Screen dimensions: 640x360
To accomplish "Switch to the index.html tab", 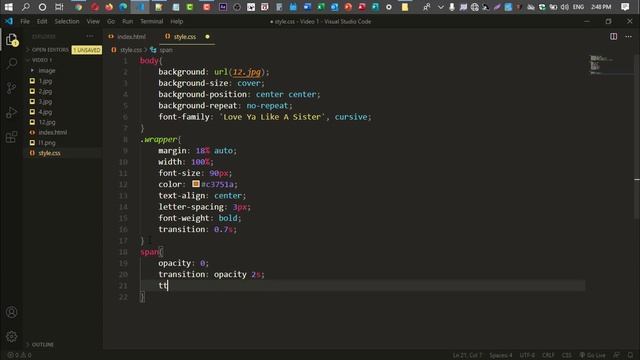I will (131, 37).
